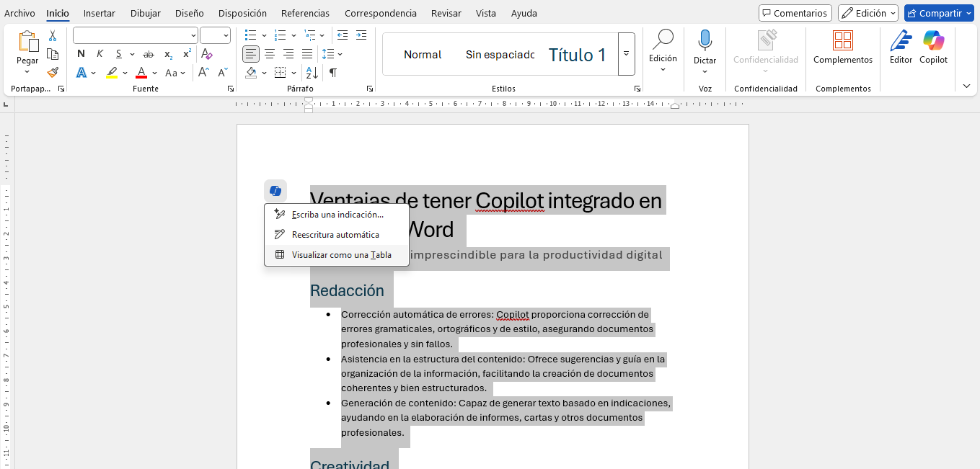
Task: Increase indent icon in Párrafo group
Action: (361, 35)
